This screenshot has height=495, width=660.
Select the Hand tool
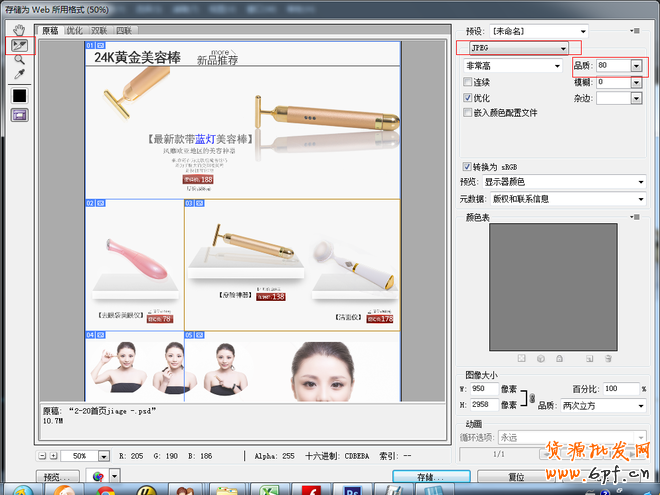19,30
